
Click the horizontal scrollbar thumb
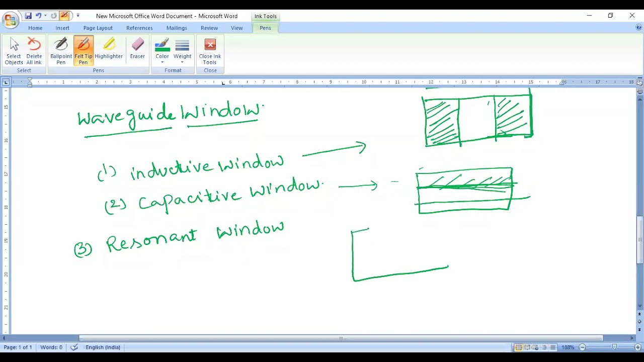click(341, 338)
